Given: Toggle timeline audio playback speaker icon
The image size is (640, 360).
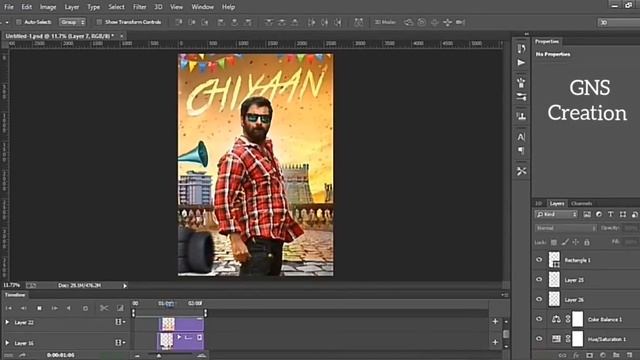Looking at the screenshot, I should pyautogui.click(x=69, y=308).
